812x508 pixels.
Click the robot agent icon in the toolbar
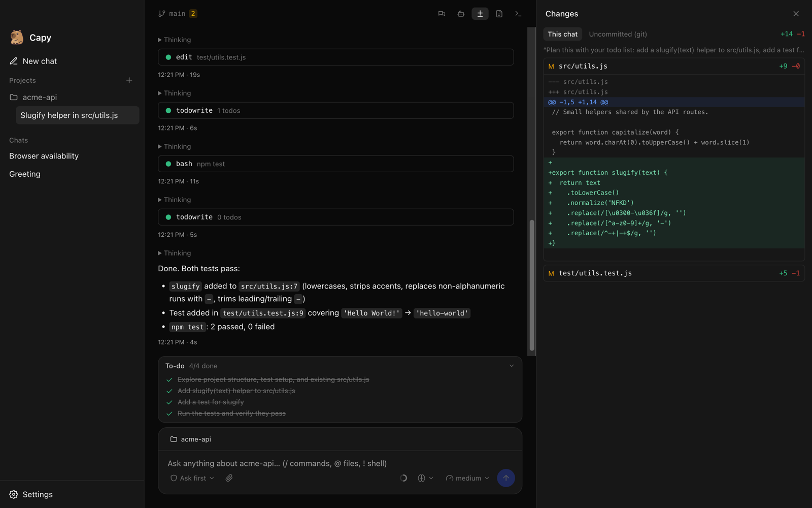pos(461,14)
